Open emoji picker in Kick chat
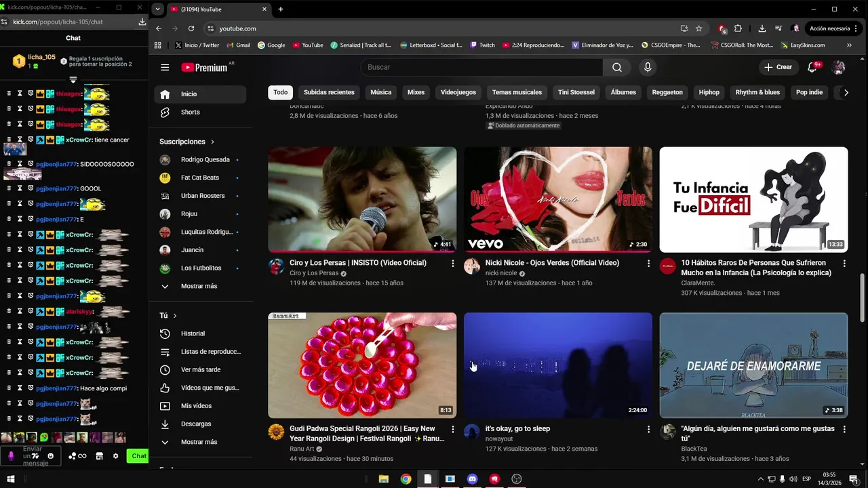 pos(50,456)
